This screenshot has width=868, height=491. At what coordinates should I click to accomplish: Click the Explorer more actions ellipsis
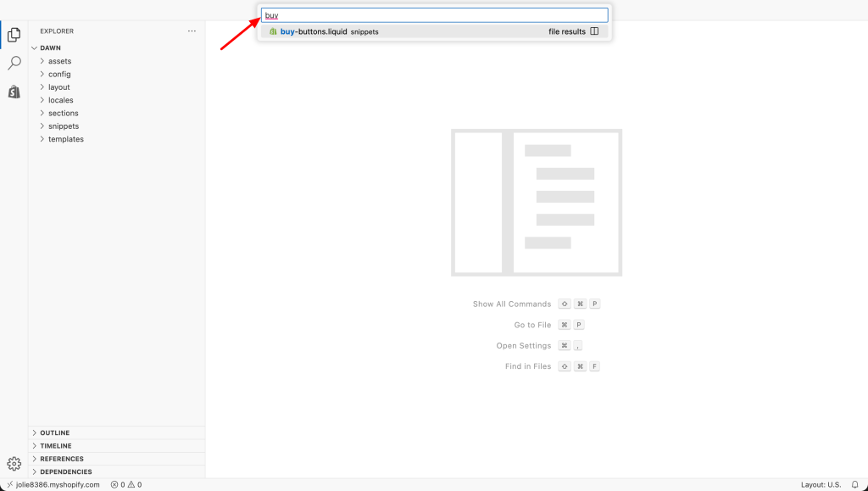point(192,31)
